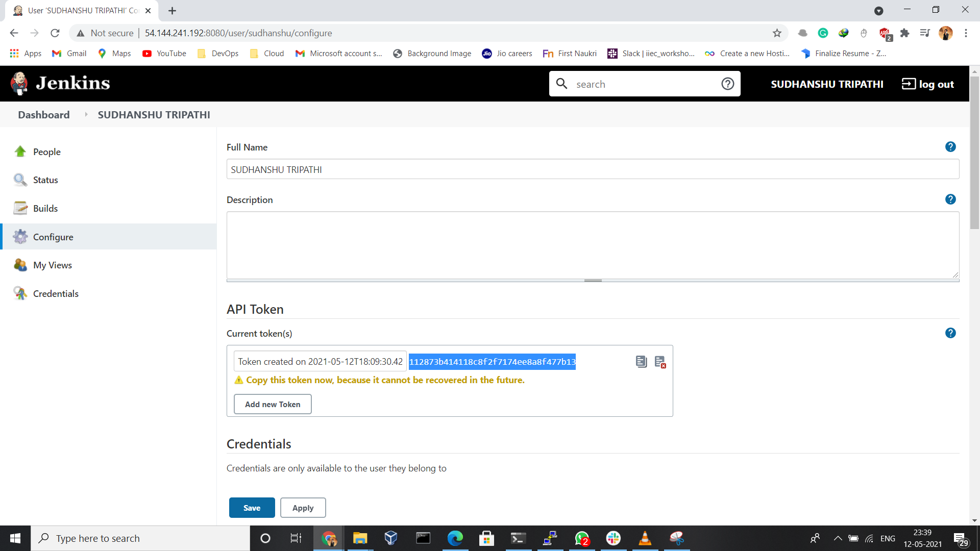The image size is (980, 551).
Task: Revoke the current token with red X icon
Action: tap(661, 361)
